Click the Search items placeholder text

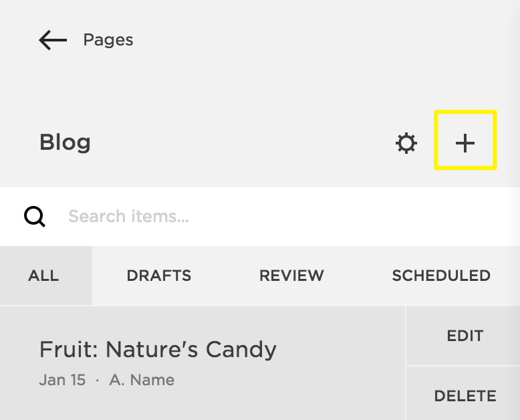point(128,216)
